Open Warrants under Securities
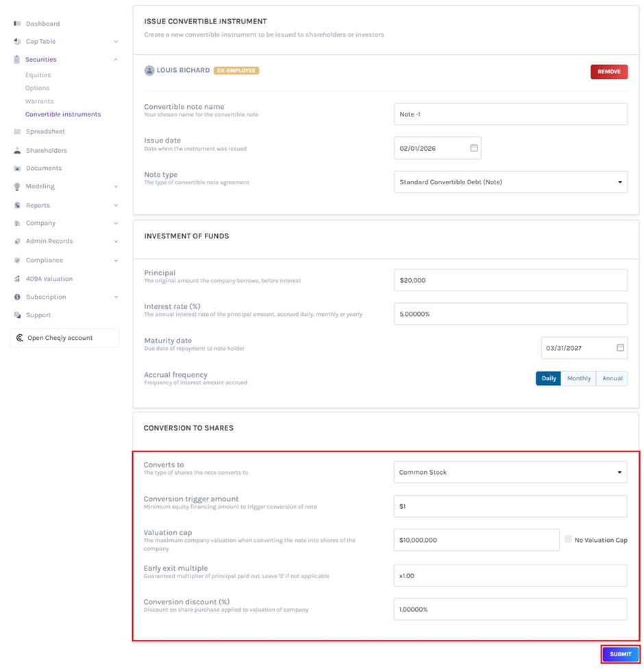The image size is (644, 670). click(39, 101)
